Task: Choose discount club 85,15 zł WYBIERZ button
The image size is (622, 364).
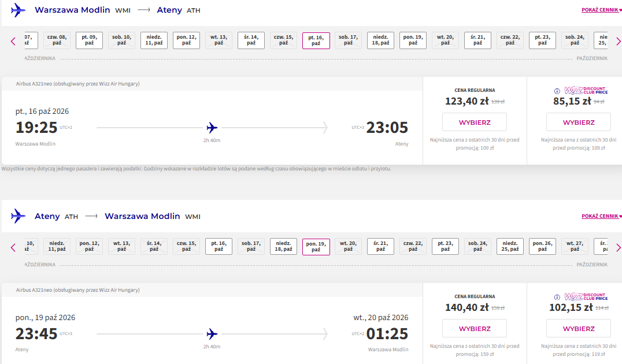Action: [x=579, y=122]
